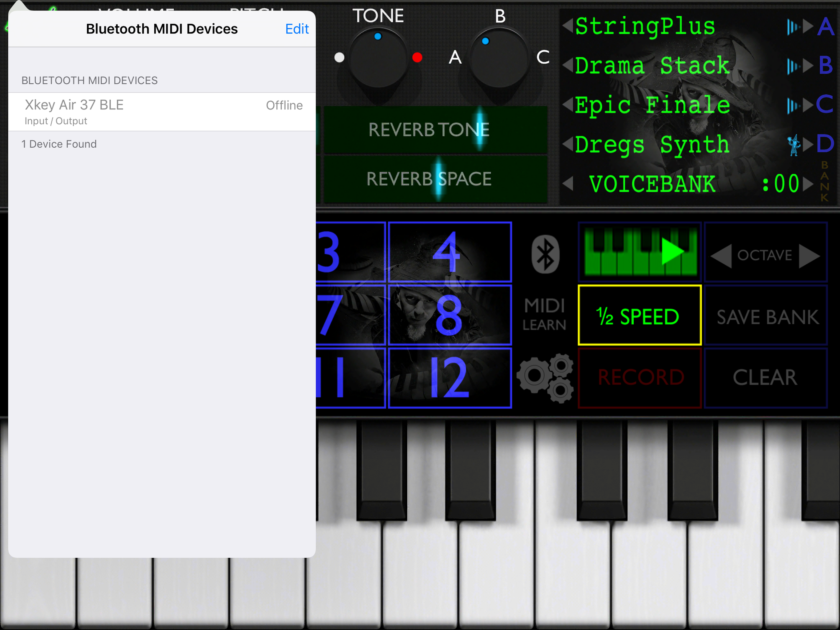The height and width of the screenshot is (630, 840).
Task: Enable MIDI LEARN mode
Action: click(545, 315)
